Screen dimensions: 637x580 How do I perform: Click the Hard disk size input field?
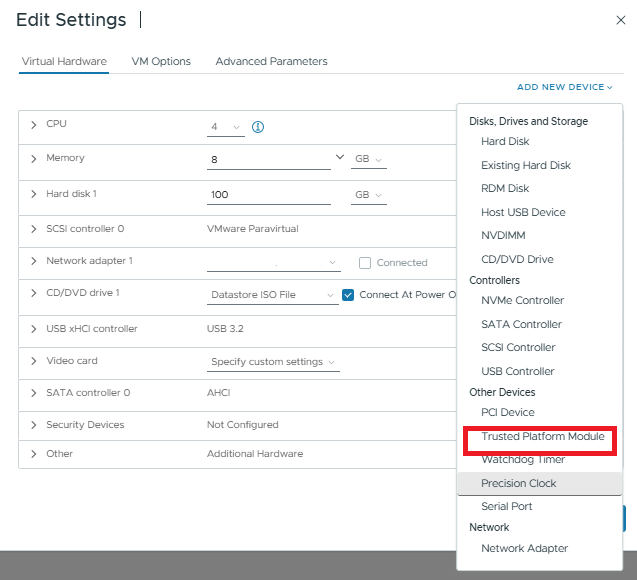click(269, 194)
